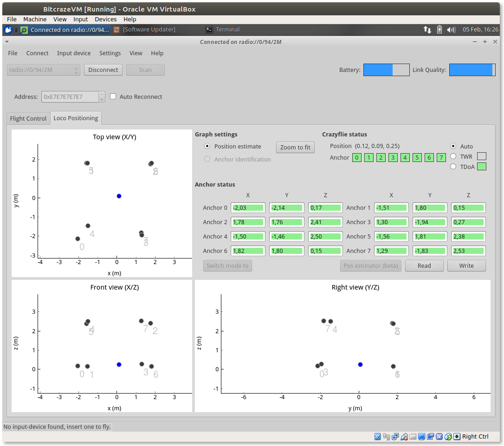Click the Address spinner arrows
The height and width of the screenshot is (446, 504).
pos(102,97)
